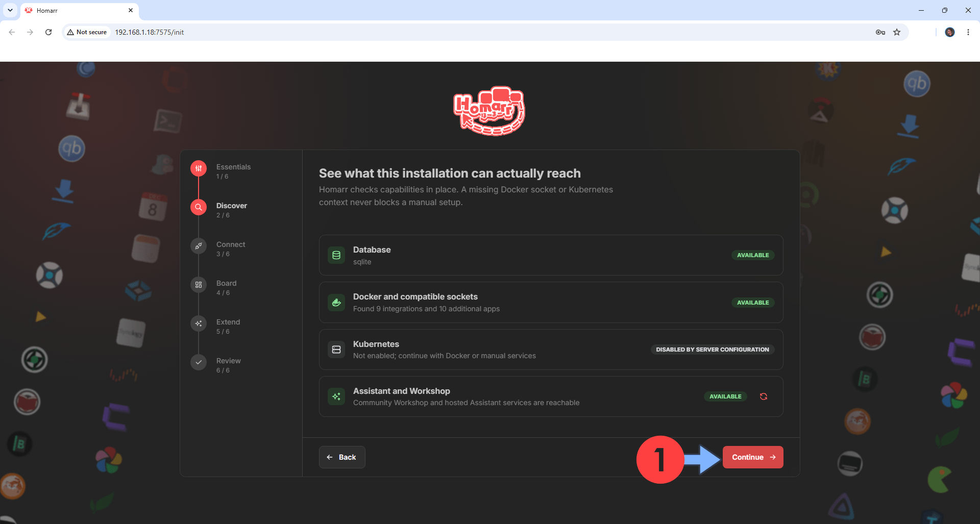Viewport: 980px width, 524px height.
Task: Select the Discover step magnifier icon
Action: tap(199, 207)
